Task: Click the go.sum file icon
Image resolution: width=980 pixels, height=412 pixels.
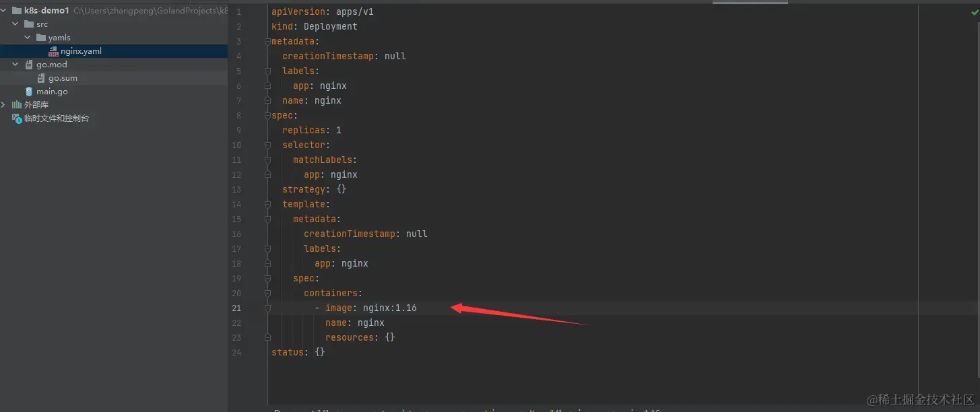Action: pyautogui.click(x=41, y=78)
